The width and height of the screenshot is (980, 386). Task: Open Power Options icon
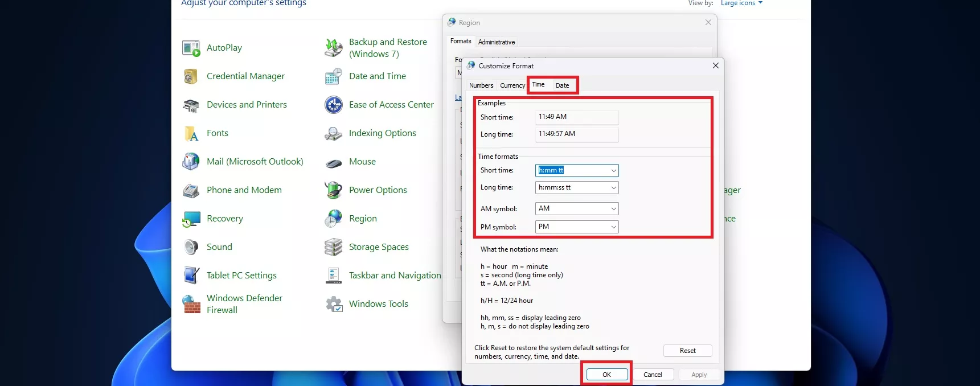(x=334, y=190)
